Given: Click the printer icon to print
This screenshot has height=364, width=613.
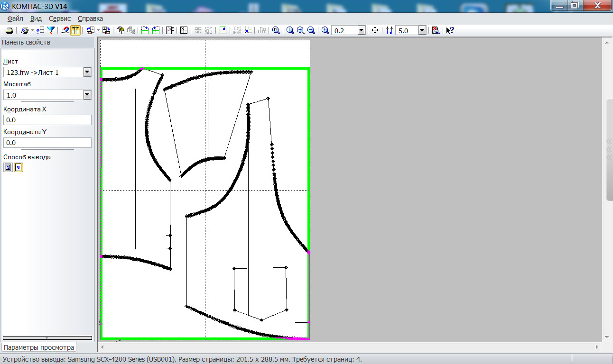Looking at the screenshot, I should [x=9, y=30].
